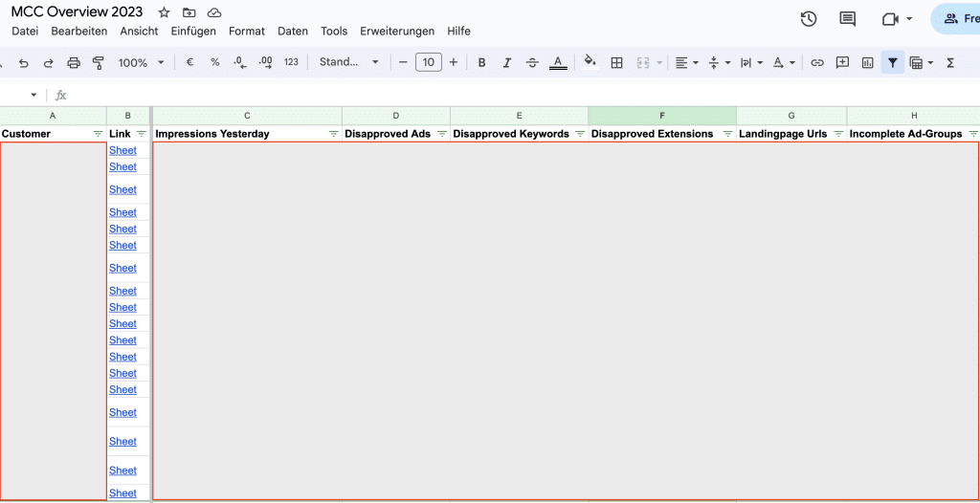Open filter dropdown for Disapproved Ads column

pyautogui.click(x=442, y=134)
